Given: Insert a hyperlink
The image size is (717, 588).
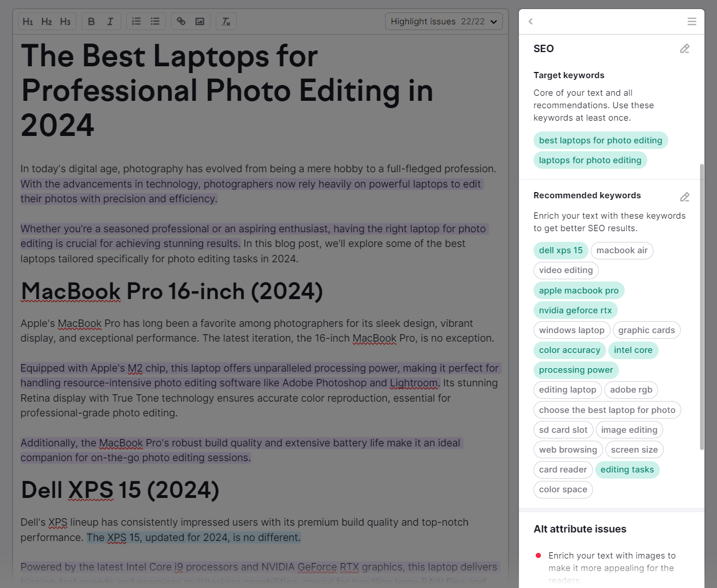Looking at the screenshot, I should [181, 21].
